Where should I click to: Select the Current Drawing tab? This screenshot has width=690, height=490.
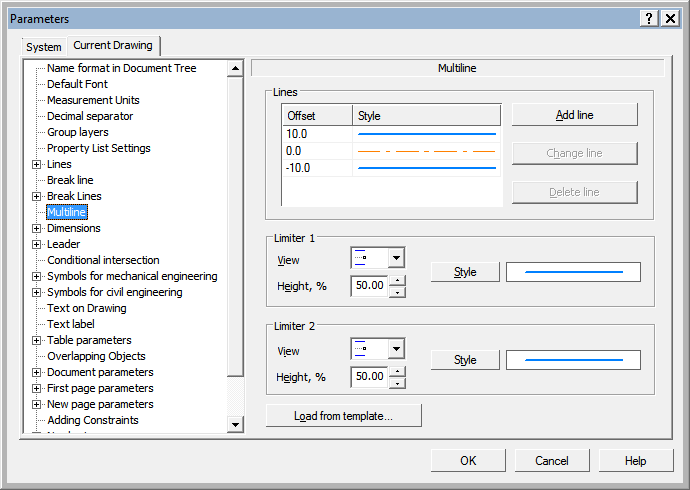(x=113, y=46)
